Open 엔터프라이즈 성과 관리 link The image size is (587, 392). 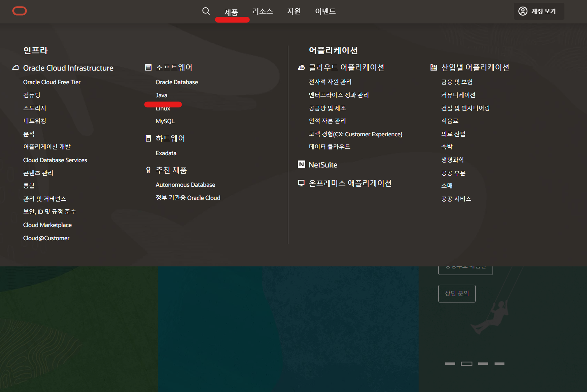(339, 95)
